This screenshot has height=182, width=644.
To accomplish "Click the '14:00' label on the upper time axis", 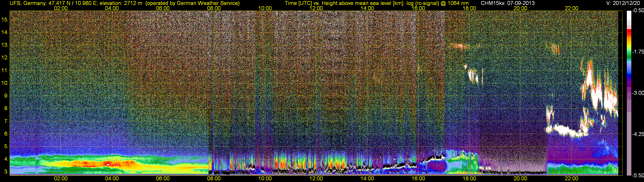I will click(x=367, y=8).
